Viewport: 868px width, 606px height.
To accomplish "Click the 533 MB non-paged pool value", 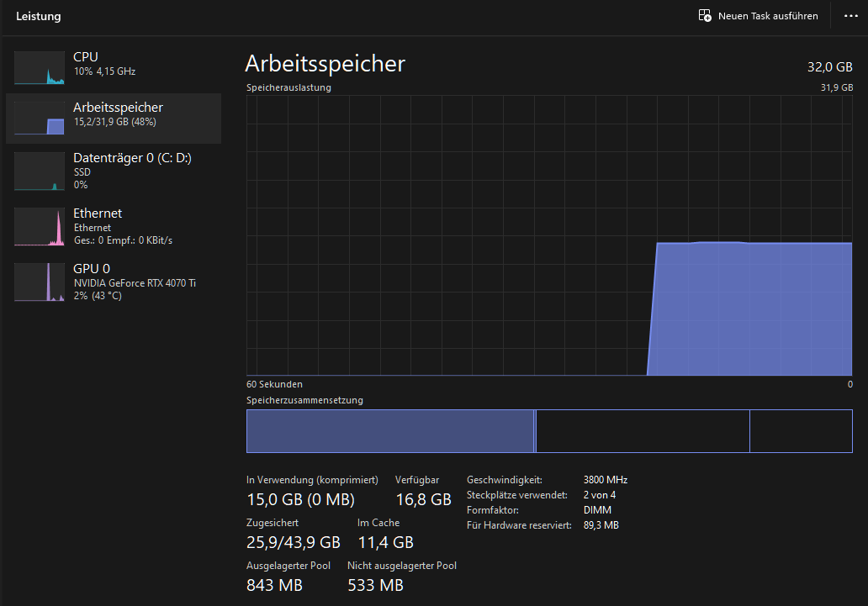I will pos(375,585).
